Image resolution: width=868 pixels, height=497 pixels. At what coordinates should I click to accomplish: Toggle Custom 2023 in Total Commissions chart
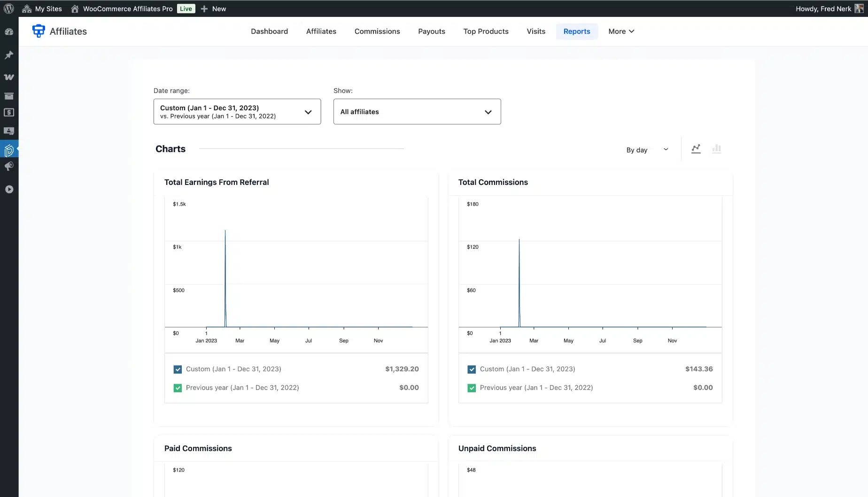pos(472,369)
